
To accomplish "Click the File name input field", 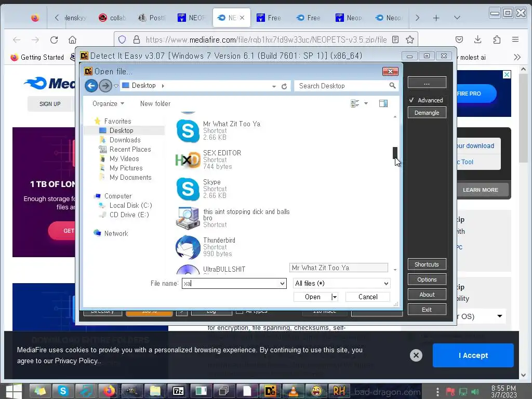I will click(x=230, y=283).
